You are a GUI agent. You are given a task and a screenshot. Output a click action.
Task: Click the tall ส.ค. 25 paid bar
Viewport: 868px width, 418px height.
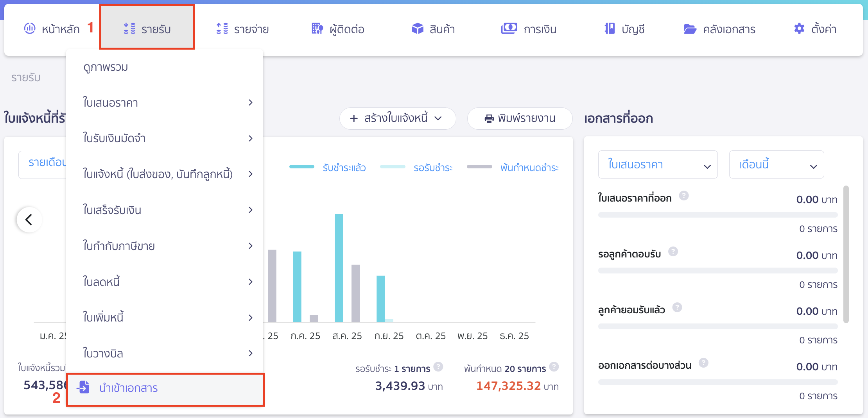pos(339,268)
